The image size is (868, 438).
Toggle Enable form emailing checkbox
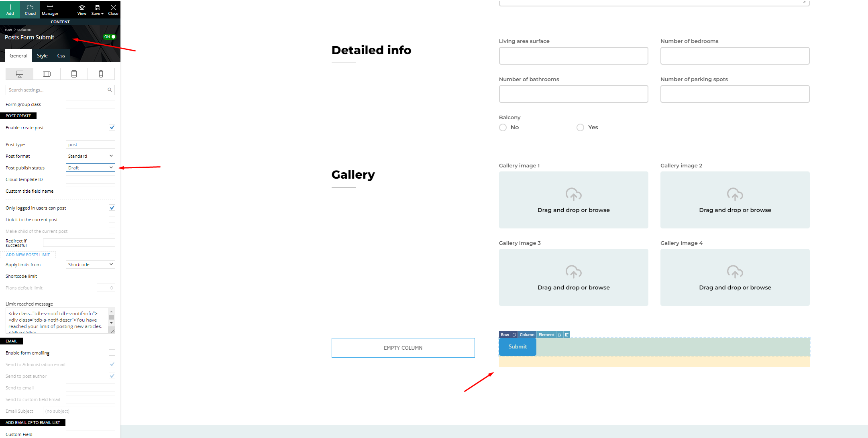[x=112, y=353]
